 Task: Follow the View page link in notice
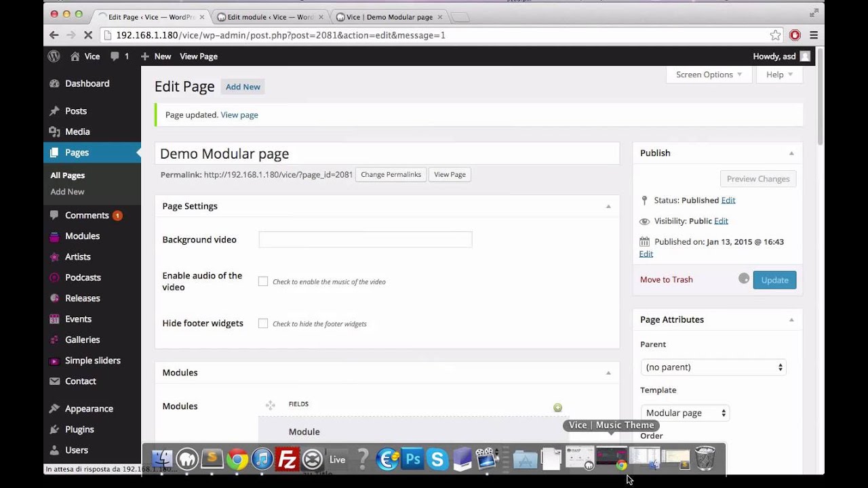click(239, 115)
